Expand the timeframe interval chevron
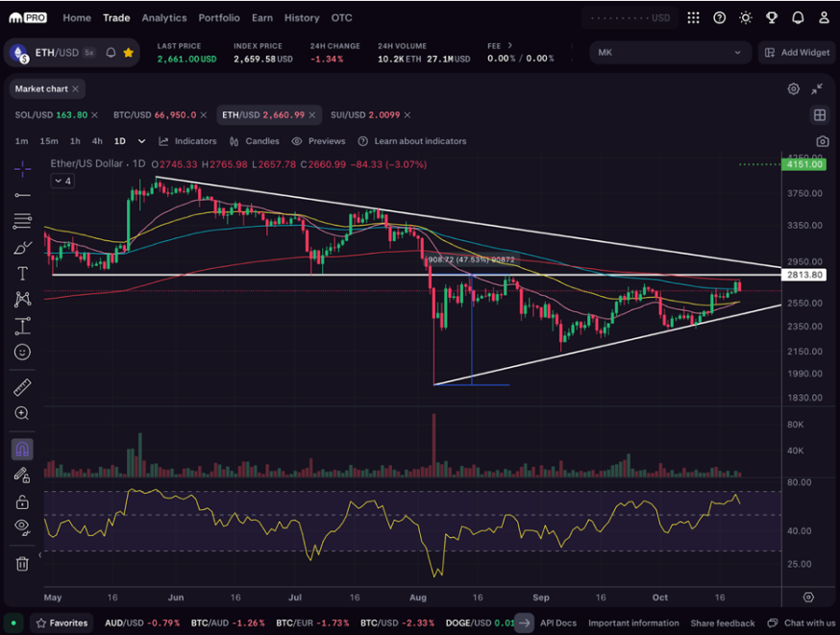 pos(140,141)
